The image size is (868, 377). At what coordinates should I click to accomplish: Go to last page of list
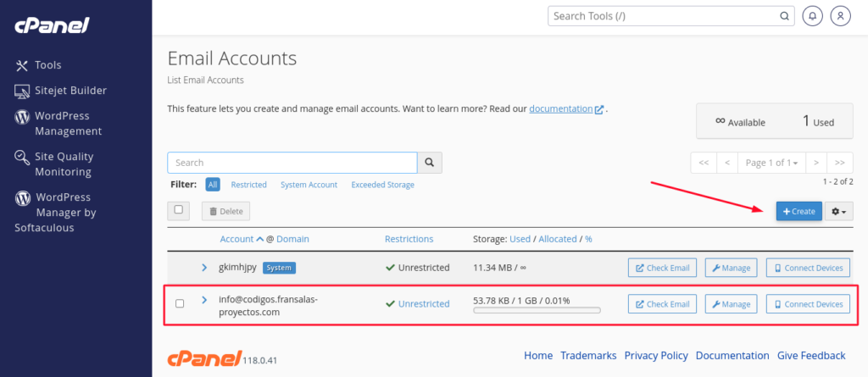point(840,163)
